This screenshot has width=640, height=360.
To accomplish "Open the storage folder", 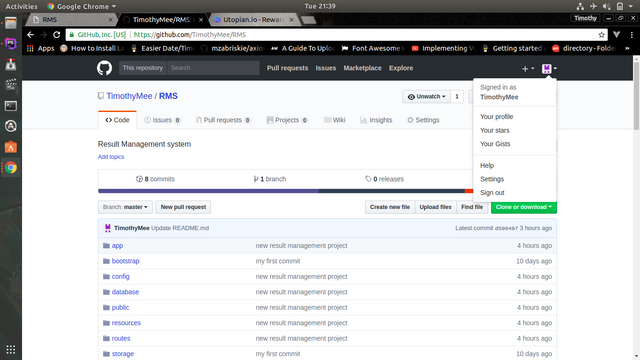I will 122,354.
